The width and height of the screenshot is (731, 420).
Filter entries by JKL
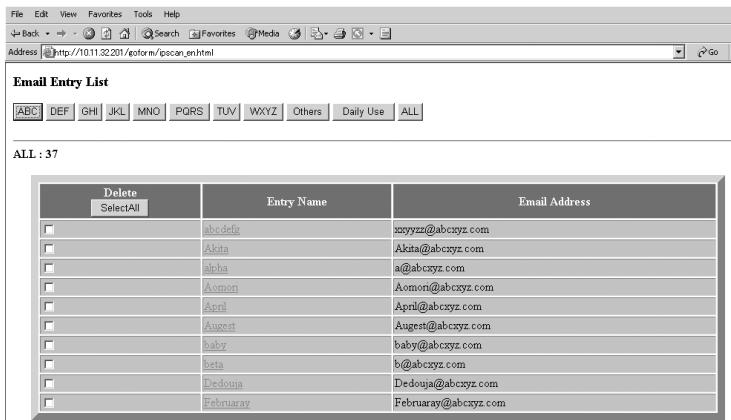(117, 111)
